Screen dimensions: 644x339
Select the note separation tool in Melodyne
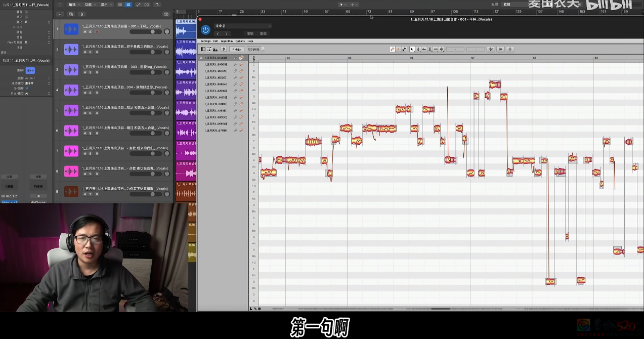pos(442,49)
